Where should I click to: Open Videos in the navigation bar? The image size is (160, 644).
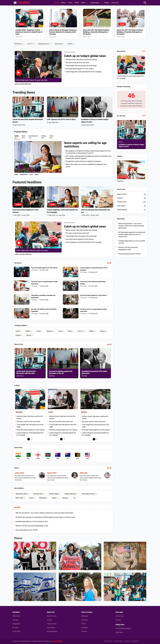(106, 3)
